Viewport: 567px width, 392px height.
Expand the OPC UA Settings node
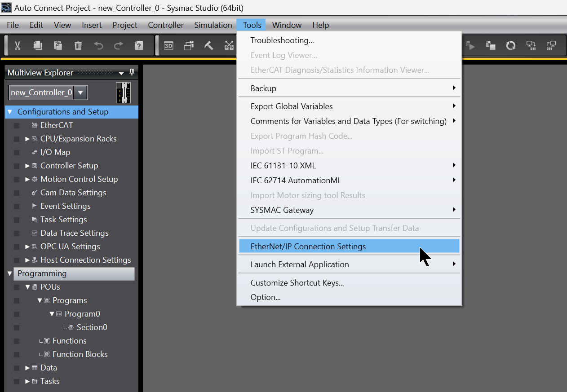coord(27,247)
